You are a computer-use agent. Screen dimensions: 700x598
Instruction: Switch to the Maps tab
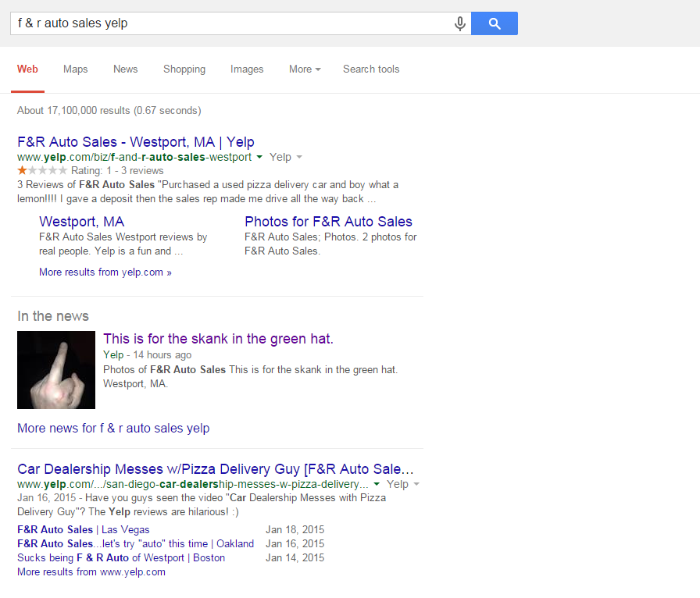pos(76,69)
